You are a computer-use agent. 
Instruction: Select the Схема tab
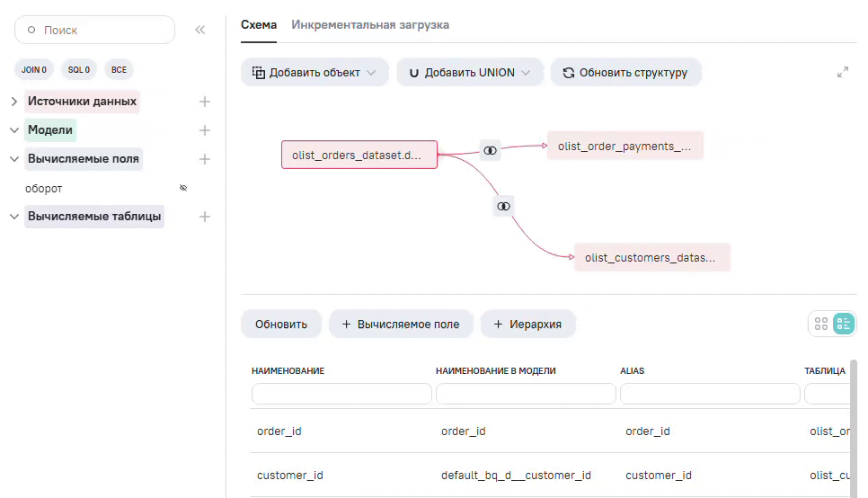259,25
